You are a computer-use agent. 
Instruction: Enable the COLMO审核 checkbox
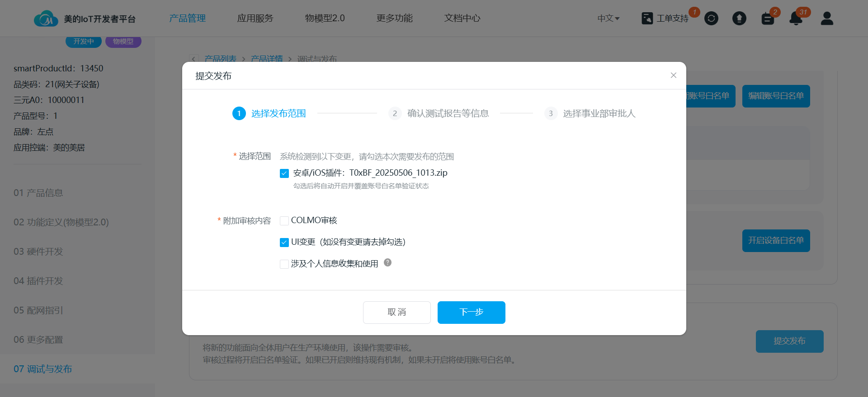click(x=284, y=221)
